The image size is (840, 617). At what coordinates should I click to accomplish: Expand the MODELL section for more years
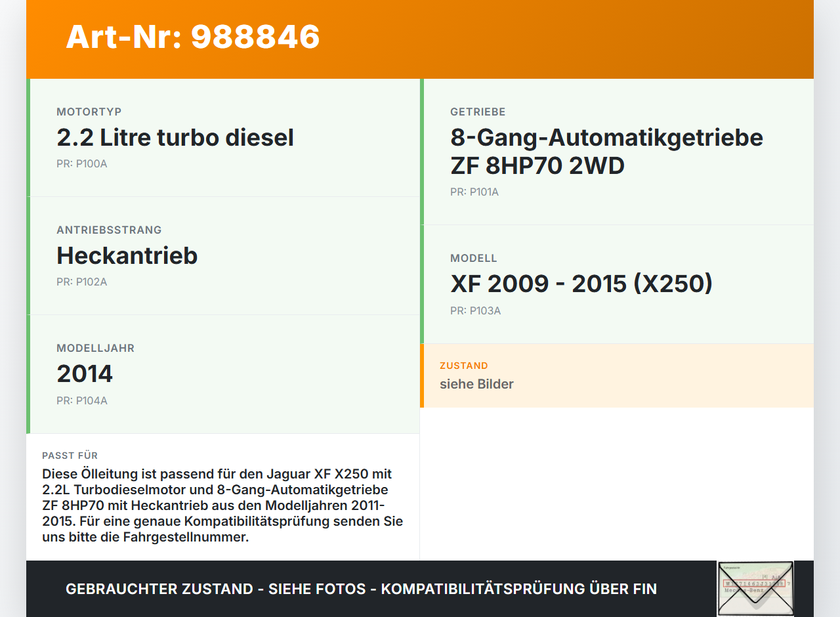point(617,283)
